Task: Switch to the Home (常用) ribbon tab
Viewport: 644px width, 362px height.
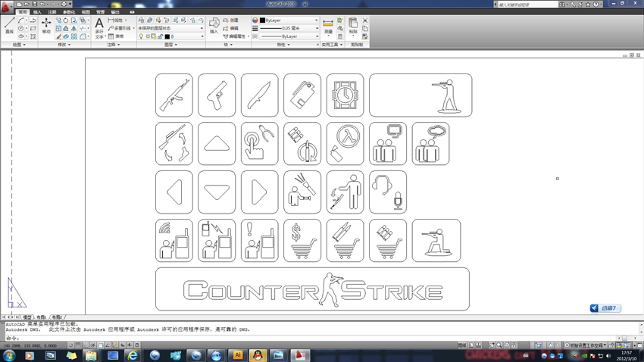Action: (23, 12)
